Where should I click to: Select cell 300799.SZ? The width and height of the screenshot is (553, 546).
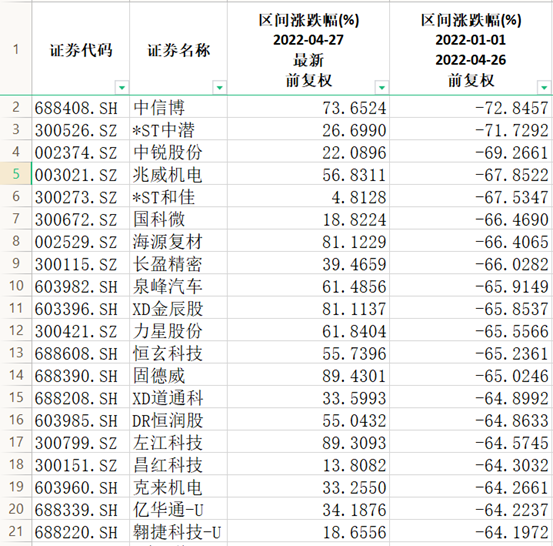click(81, 442)
